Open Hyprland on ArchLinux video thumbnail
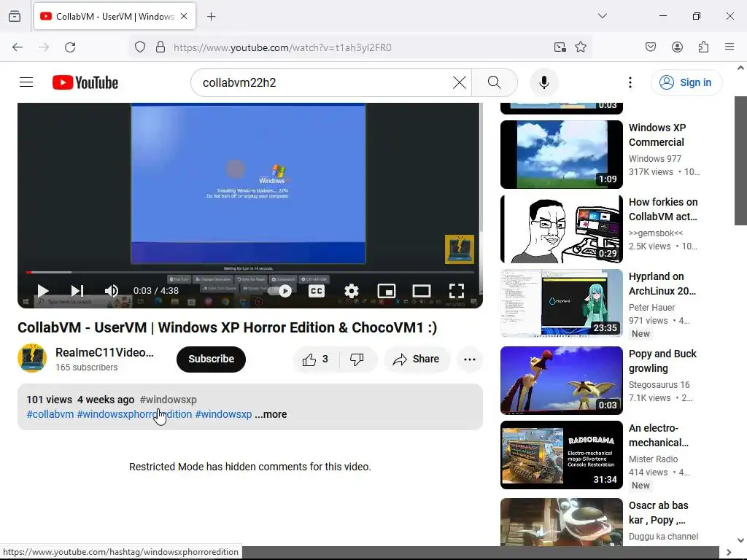 561,303
